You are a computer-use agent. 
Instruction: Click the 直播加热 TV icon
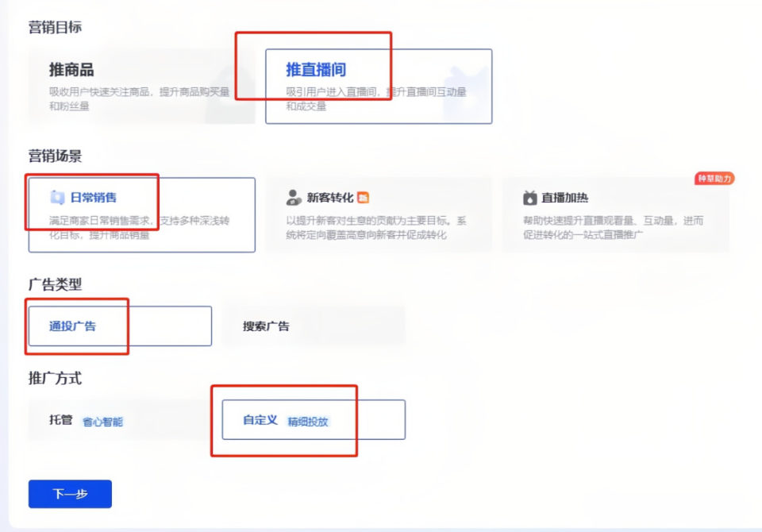[530, 198]
